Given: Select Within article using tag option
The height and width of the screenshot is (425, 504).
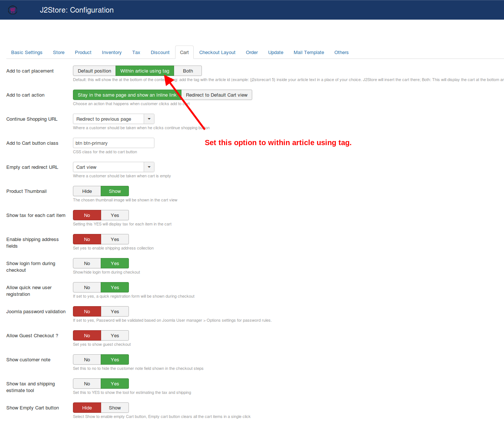Looking at the screenshot, I should pyautogui.click(x=145, y=71).
